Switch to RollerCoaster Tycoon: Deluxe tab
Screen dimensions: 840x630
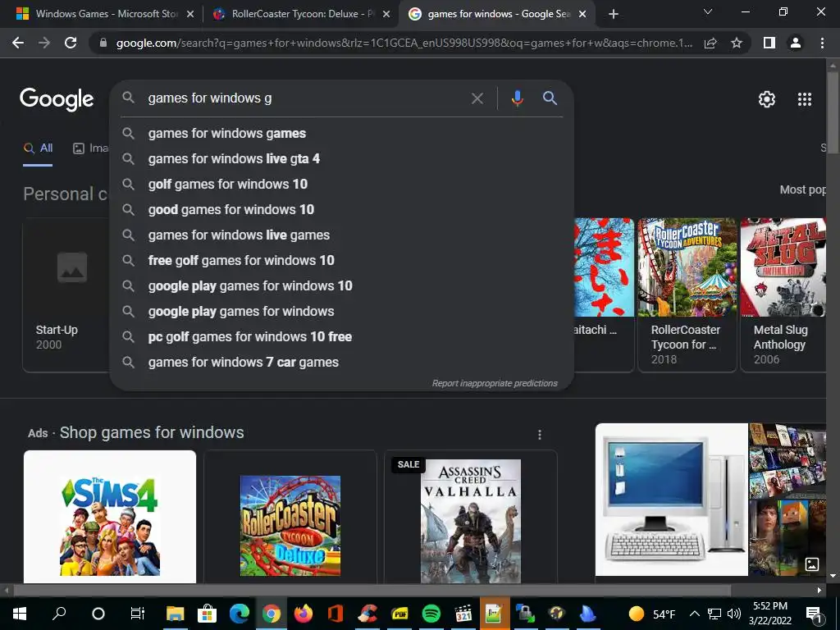coord(301,14)
